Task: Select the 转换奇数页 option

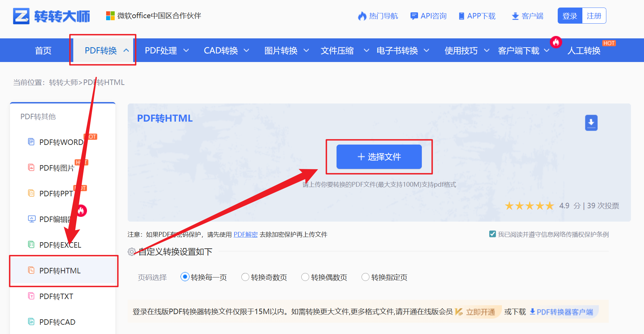Action: (x=245, y=277)
